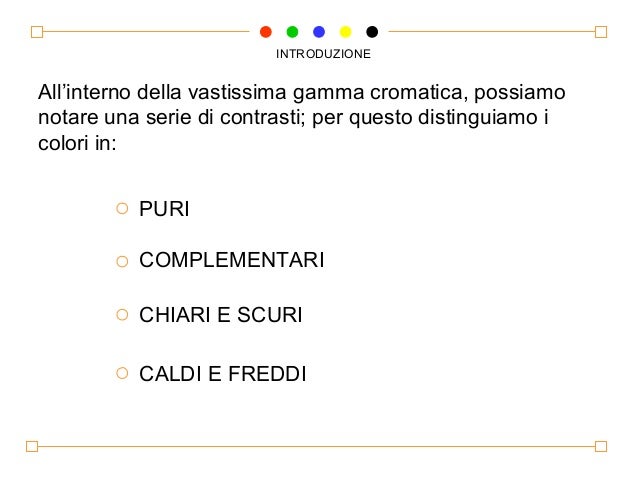
Task: Click the top-right square ornament
Action: [601, 32]
